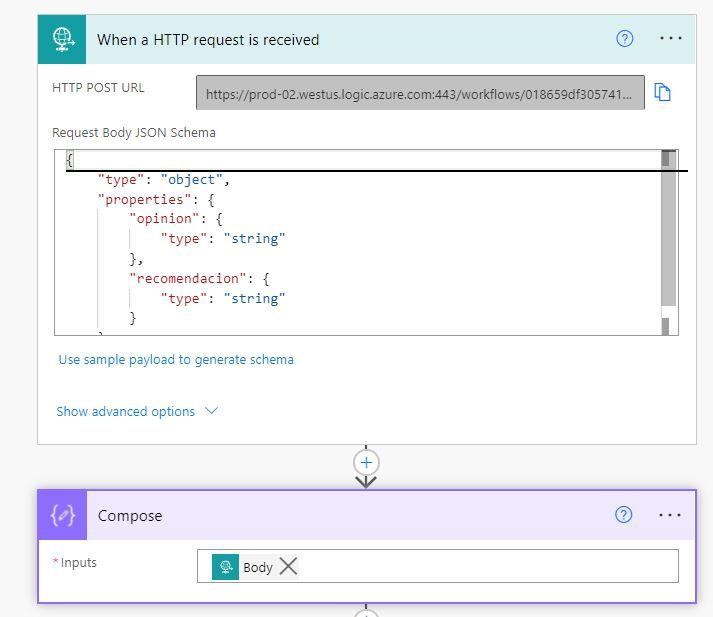Click the "When a HTTP request is received" title
Screen dimensions: 713x617
tap(208, 40)
